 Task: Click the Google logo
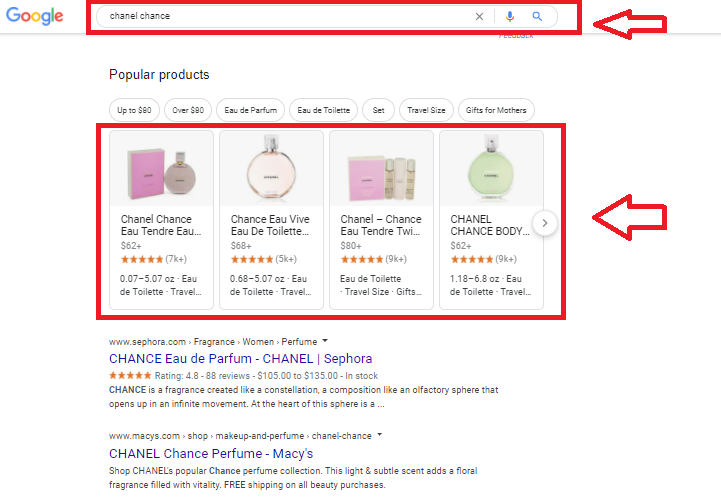pyautogui.click(x=36, y=16)
